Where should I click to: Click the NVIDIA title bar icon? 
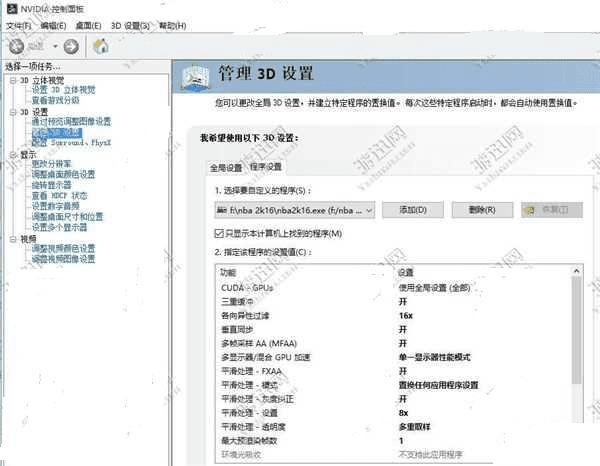pos(12,8)
